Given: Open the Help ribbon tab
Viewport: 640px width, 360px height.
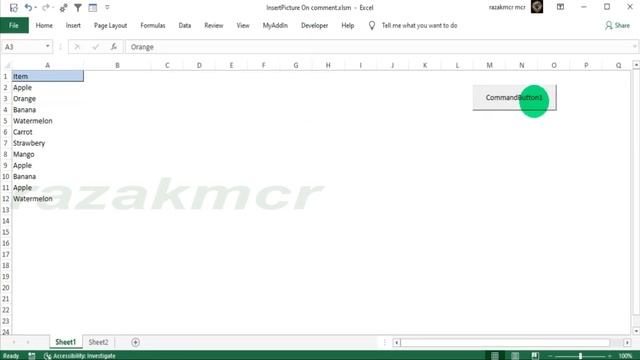Looking at the screenshot, I should point(347,25).
